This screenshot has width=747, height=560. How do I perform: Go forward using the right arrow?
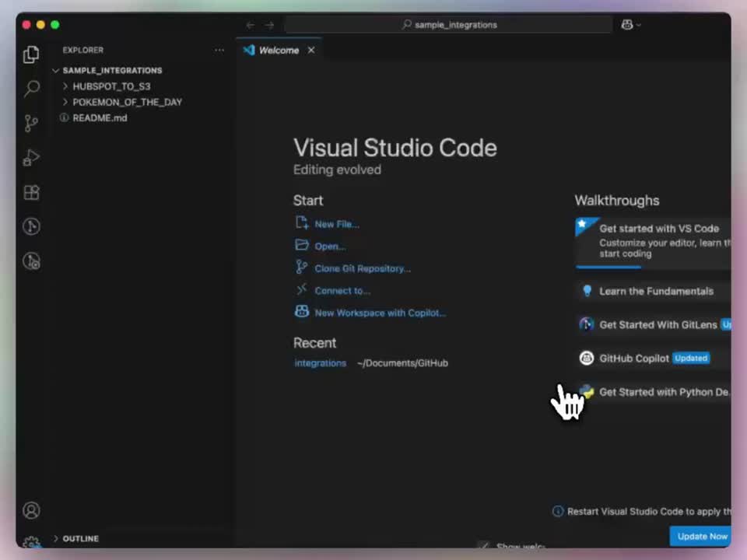270,25
